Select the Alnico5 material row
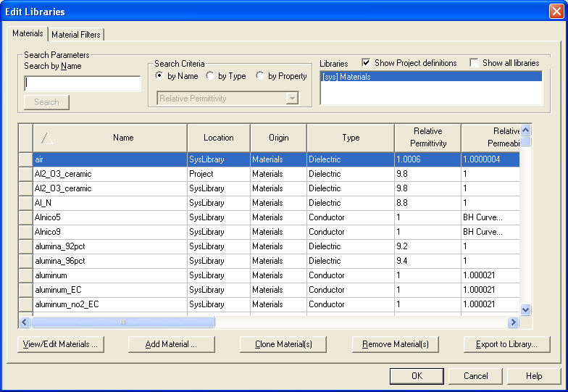Screen dimensions: 568x392 click(109, 217)
